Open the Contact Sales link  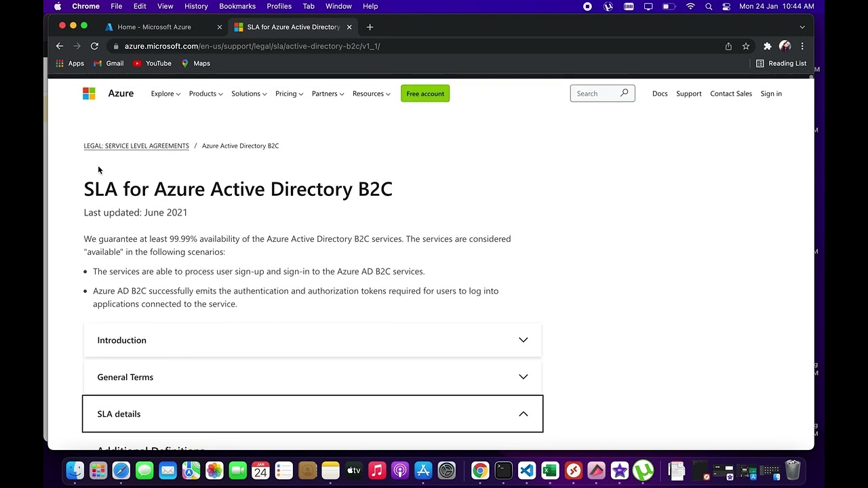pos(731,94)
